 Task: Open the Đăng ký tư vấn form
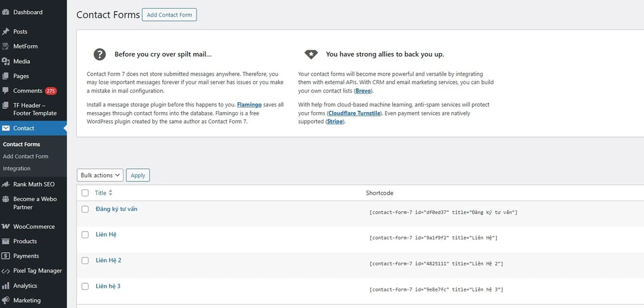(117, 209)
